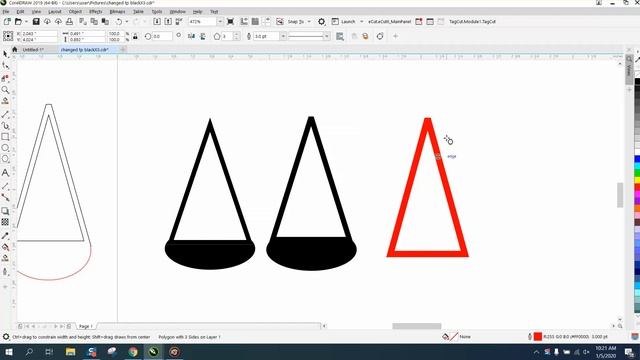Click the Open folder icon
Image resolution: width=640 pixels, height=360 pixels.
point(18,22)
